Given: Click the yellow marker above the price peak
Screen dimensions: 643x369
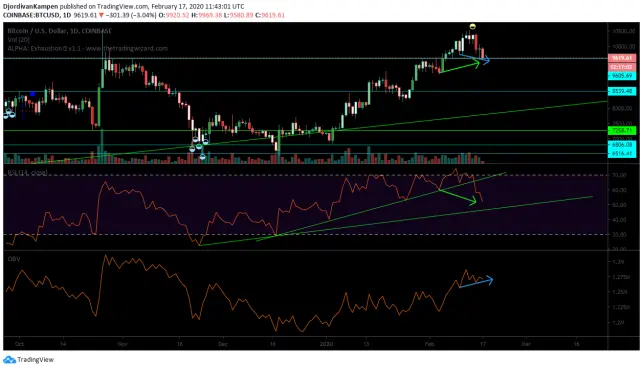Looking at the screenshot, I should (x=472, y=27).
